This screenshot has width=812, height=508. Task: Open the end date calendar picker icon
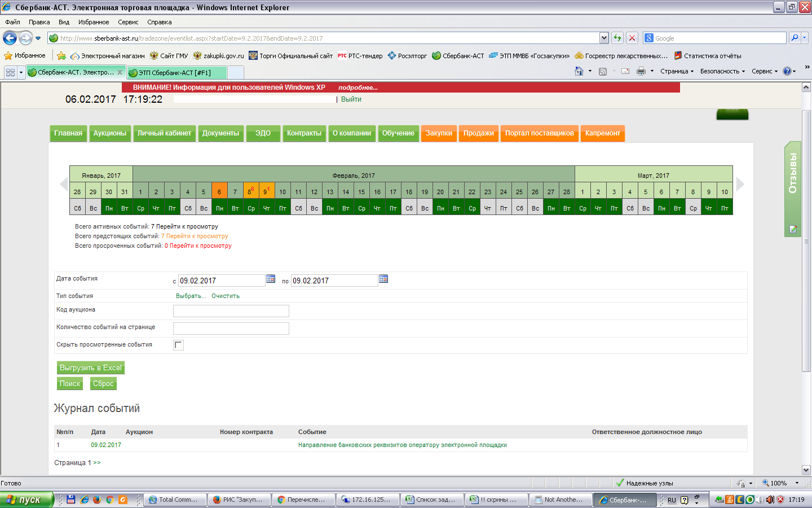[x=383, y=279]
